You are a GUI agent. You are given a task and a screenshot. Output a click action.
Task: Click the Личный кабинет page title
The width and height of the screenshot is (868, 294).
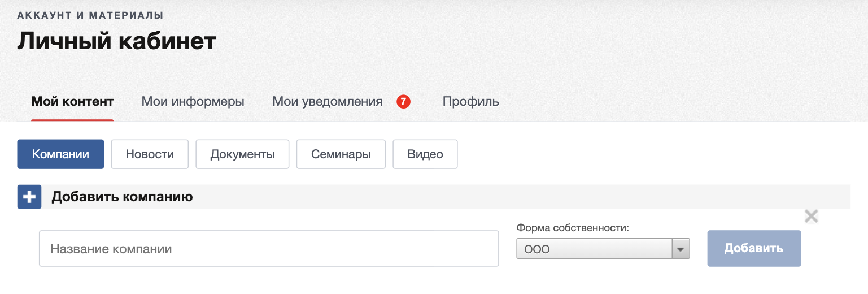(117, 41)
